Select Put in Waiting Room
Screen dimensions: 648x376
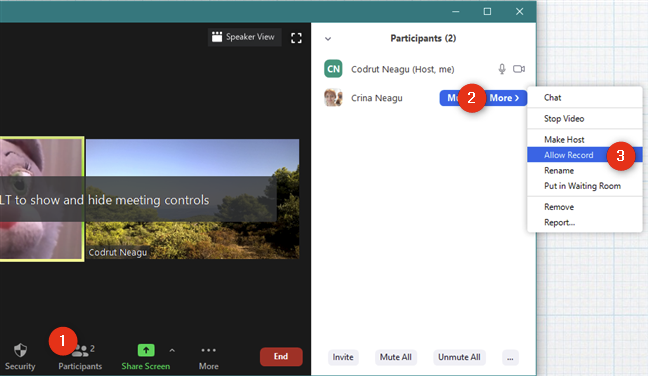(585, 186)
